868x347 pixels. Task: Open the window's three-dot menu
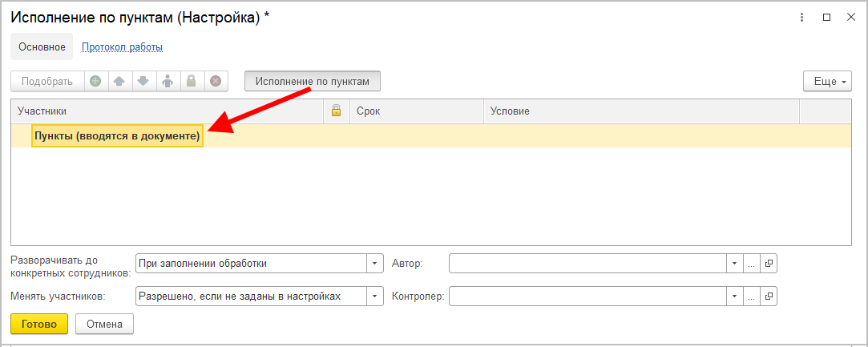801,18
